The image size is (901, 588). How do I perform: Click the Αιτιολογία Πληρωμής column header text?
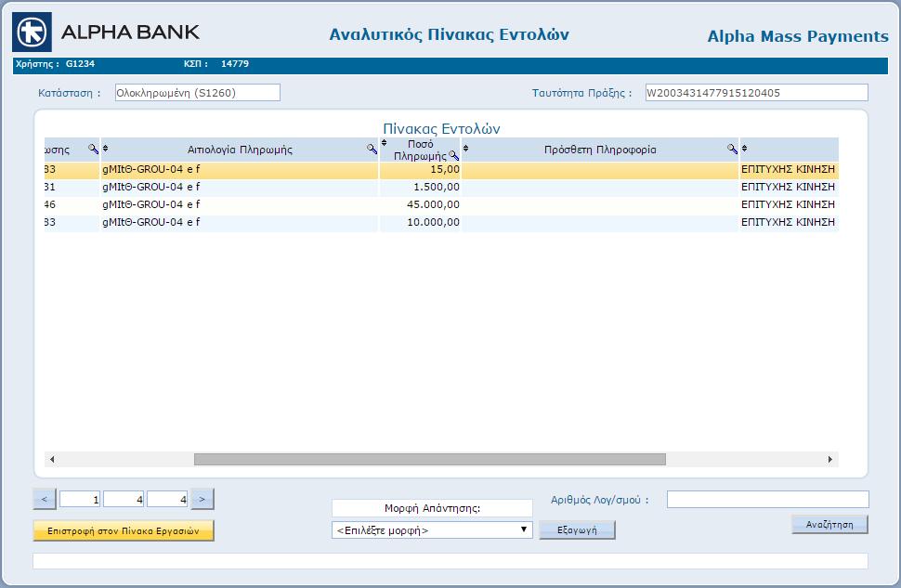(x=240, y=150)
